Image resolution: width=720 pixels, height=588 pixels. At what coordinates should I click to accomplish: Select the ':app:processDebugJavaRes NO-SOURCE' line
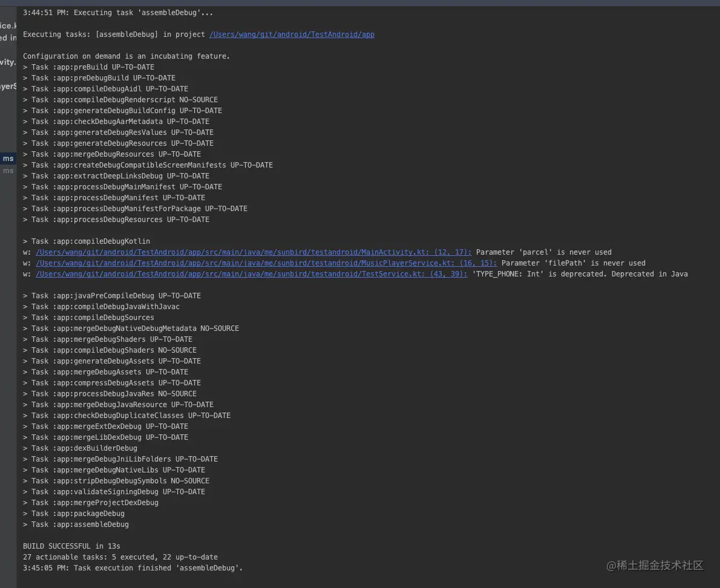click(110, 394)
